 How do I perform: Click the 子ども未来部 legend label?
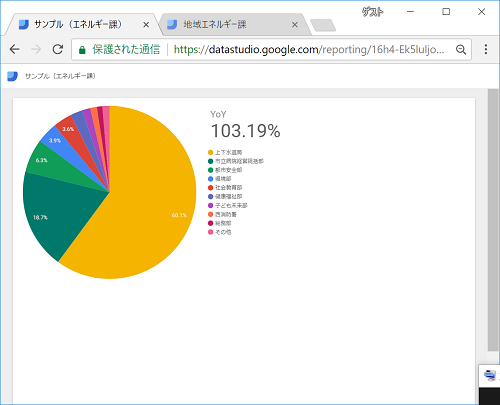231,205
